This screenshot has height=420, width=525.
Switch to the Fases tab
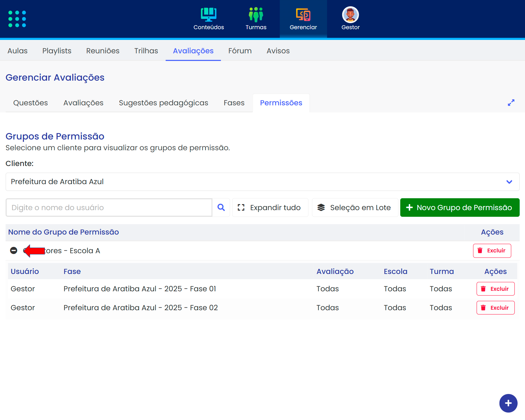point(234,103)
